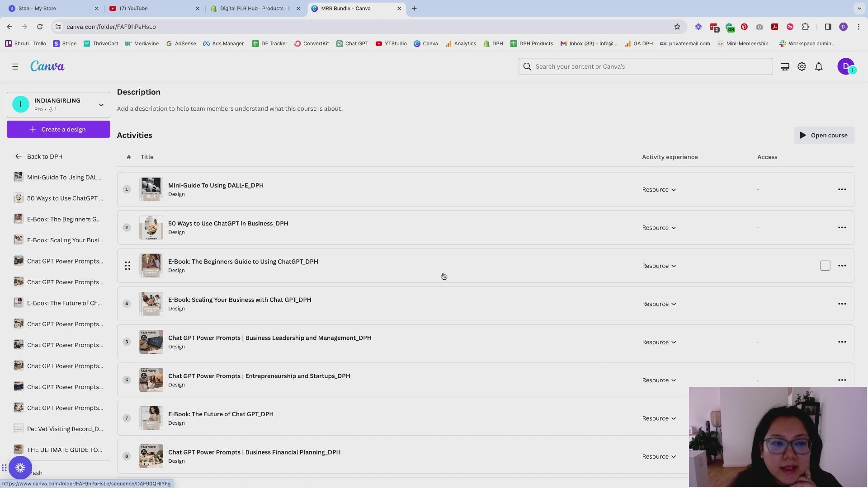
Task: Open notifications via the bell icon
Action: (819, 66)
